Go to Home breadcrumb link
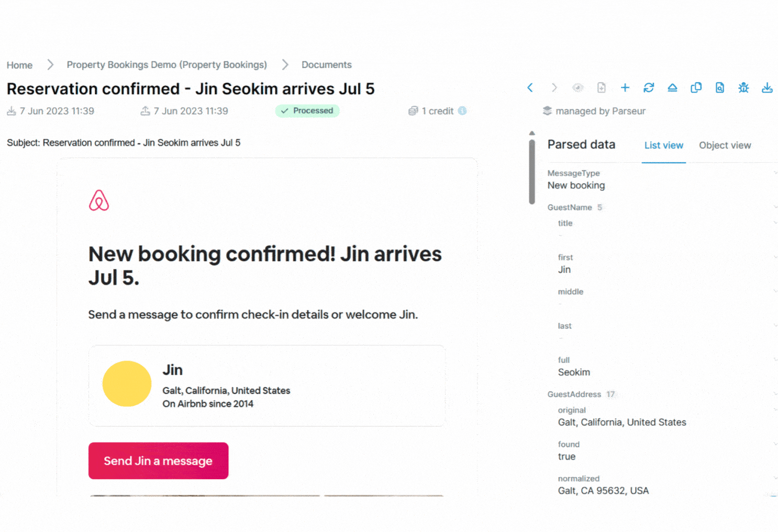 pyautogui.click(x=19, y=65)
